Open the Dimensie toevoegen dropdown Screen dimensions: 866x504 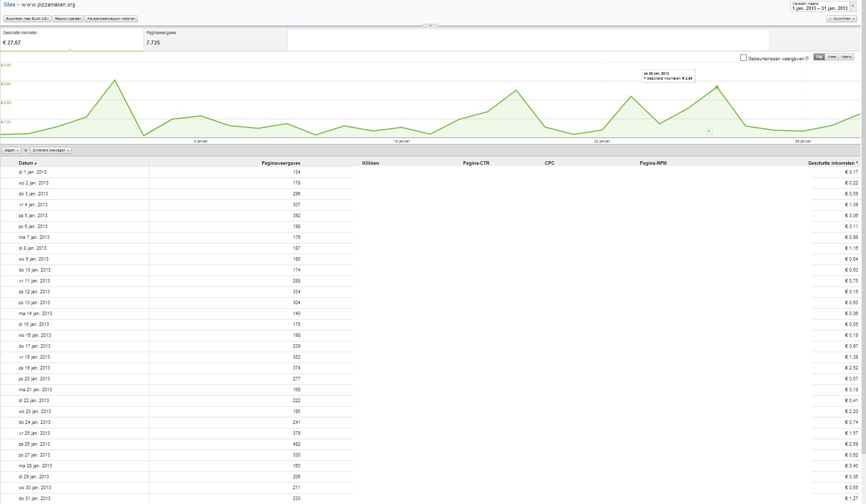[51, 150]
